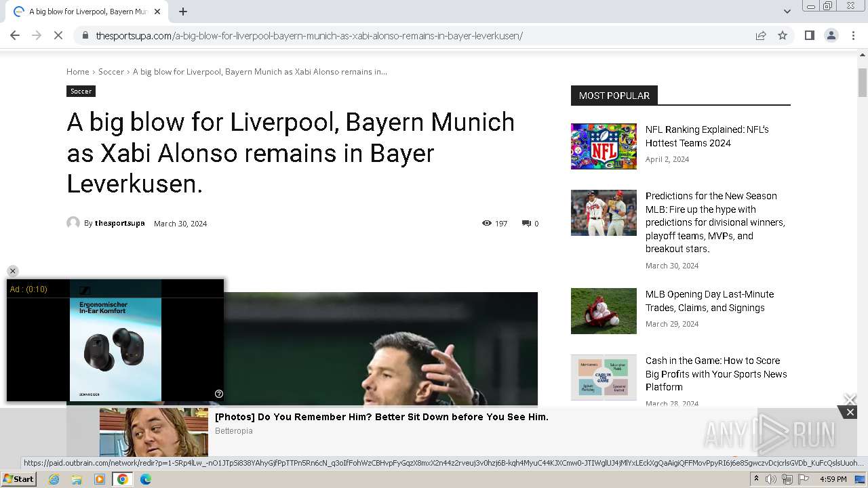
Task: Click the Xabi Alonso article image
Action: [x=380, y=349]
